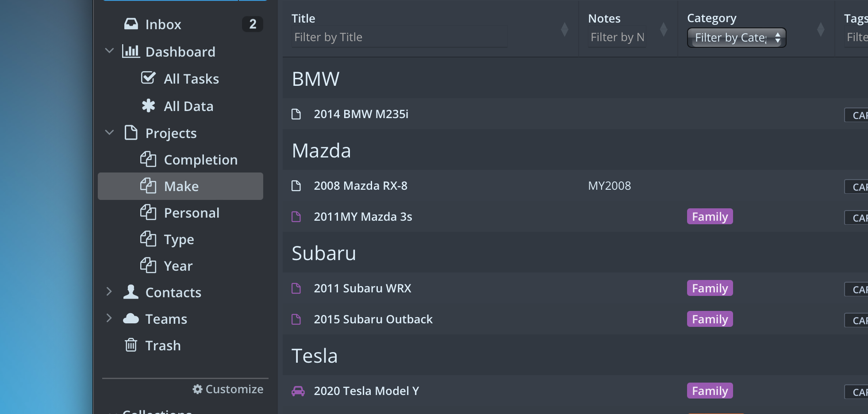The image size is (868, 414).
Task: Select the 2020 Tesla Model Y title
Action: pos(366,391)
